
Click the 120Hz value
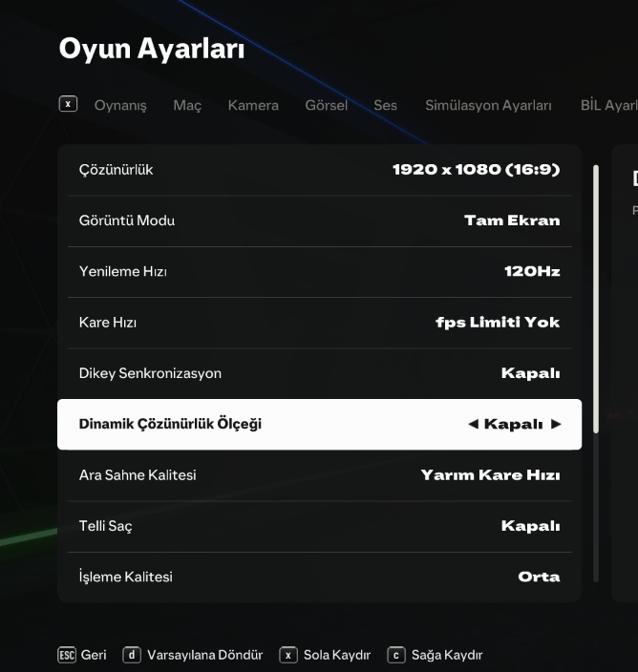pos(532,271)
